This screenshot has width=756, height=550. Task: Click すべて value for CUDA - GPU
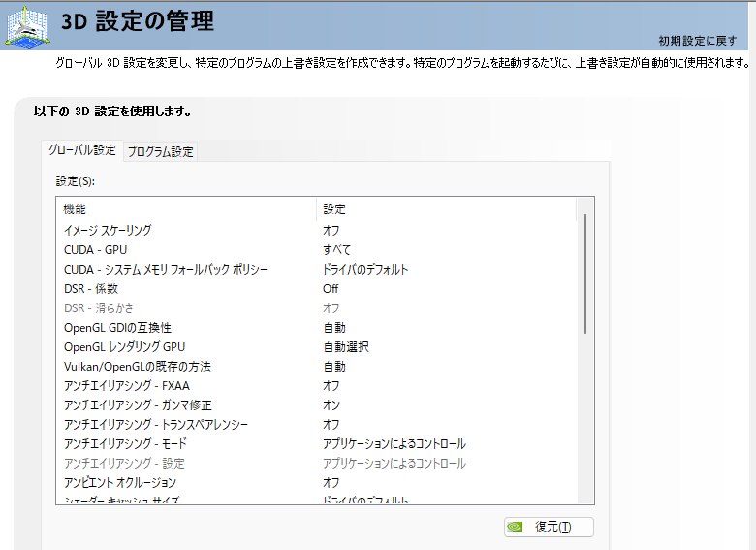336,250
